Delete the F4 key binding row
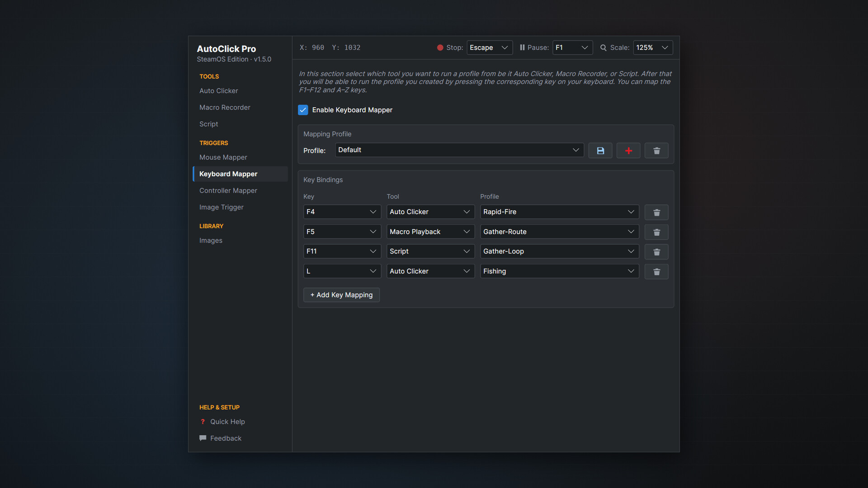 coord(656,212)
